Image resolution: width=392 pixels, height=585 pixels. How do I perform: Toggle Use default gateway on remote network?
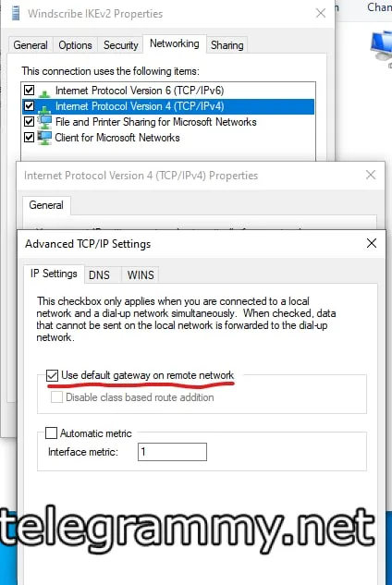click(53, 375)
